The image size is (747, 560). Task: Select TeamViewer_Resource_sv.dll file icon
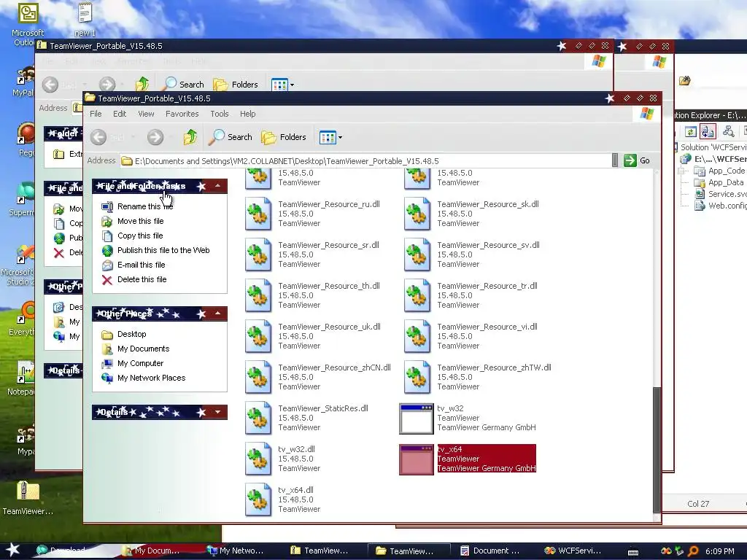(x=417, y=254)
